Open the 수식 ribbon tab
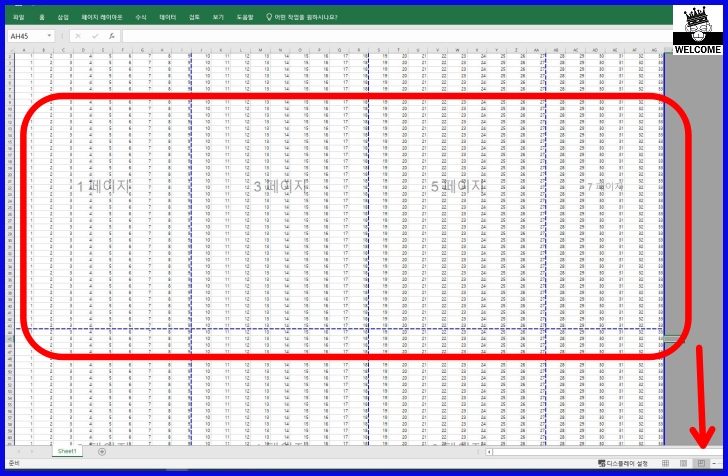This screenshot has width=728, height=476. tap(141, 17)
